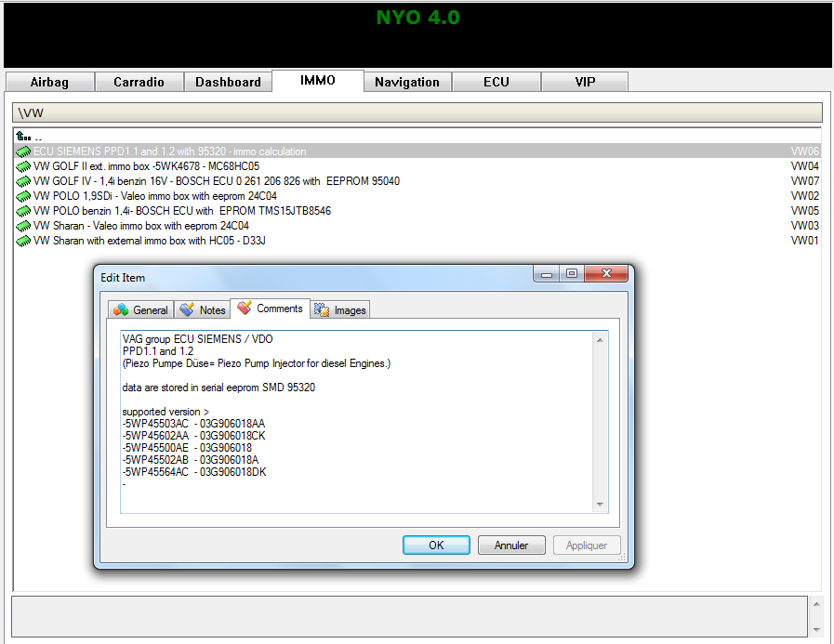834x644 pixels.
Task: Click the VW01 code label
Action: (x=805, y=241)
